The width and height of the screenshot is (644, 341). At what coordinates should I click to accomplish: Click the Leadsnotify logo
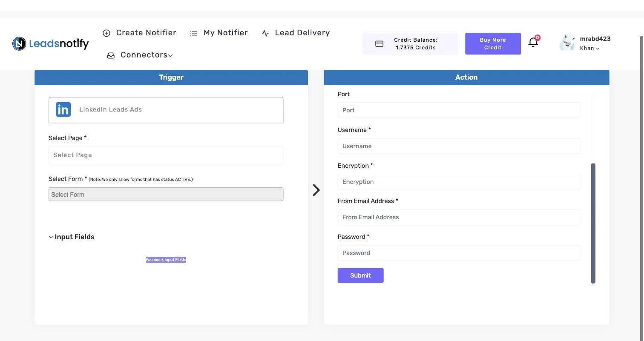[51, 43]
